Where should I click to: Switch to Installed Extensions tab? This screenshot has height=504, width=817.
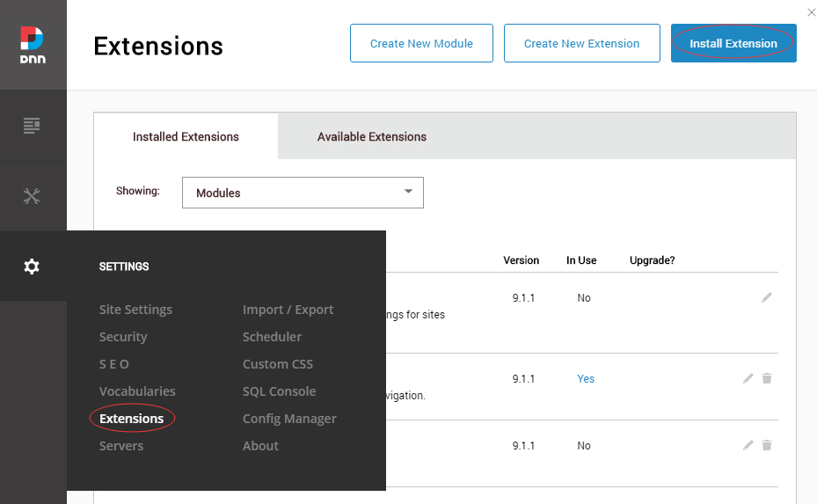tap(186, 136)
